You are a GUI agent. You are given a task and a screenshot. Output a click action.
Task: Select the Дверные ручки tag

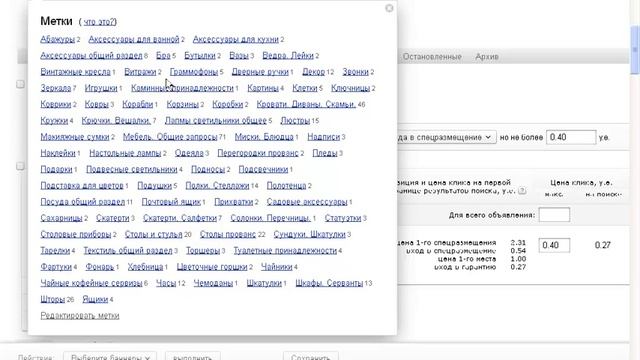260,72
